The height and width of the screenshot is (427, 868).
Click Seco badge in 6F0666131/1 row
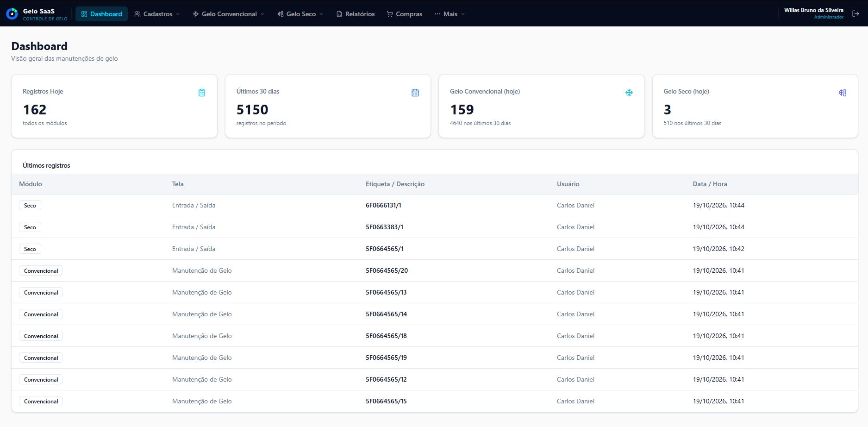30,205
